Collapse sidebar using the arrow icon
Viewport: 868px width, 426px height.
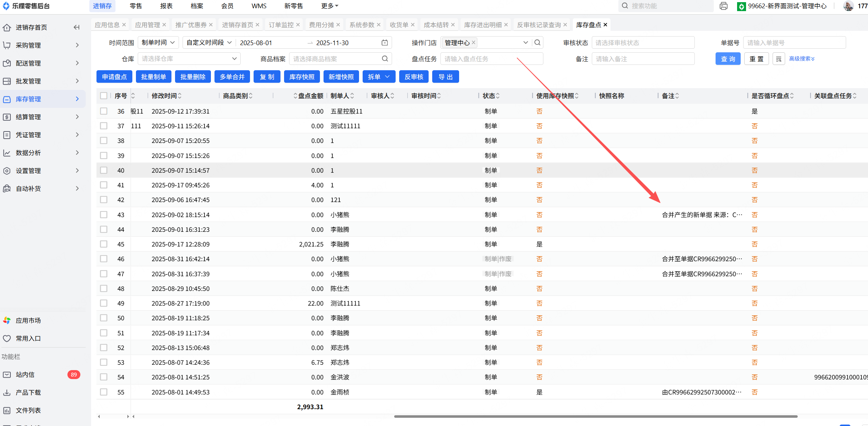point(76,27)
